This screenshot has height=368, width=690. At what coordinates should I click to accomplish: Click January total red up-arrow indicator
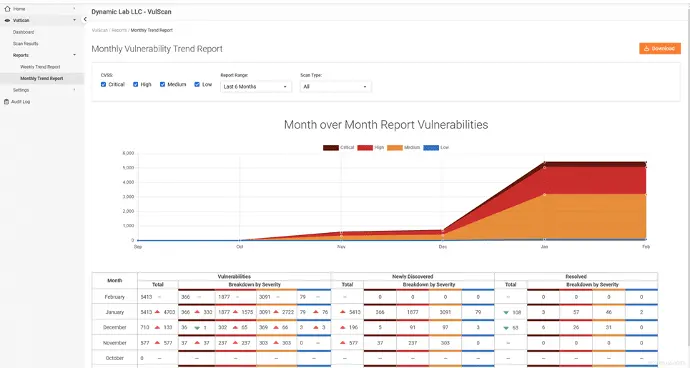(157, 312)
